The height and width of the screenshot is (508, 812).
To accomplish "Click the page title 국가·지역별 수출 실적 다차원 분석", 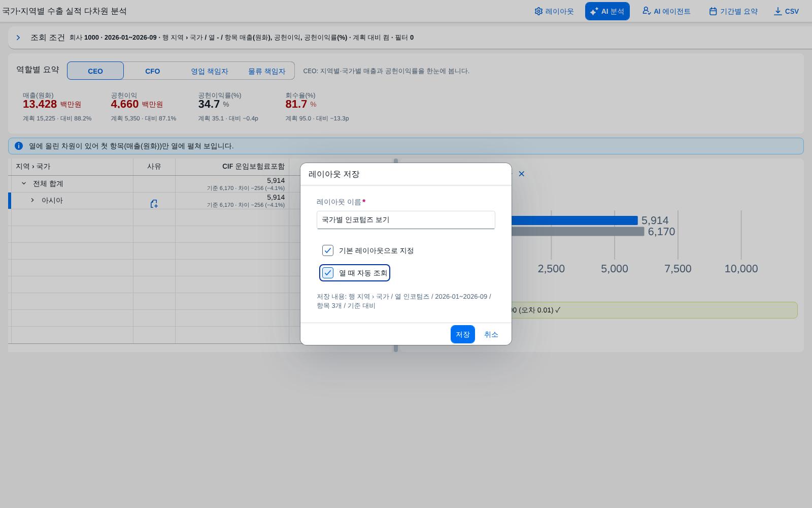I will (64, 11).
